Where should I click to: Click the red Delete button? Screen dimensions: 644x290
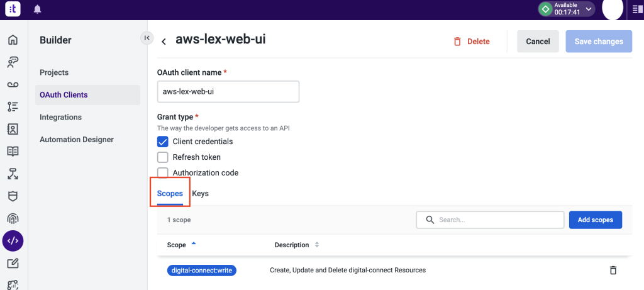(472, 42)
